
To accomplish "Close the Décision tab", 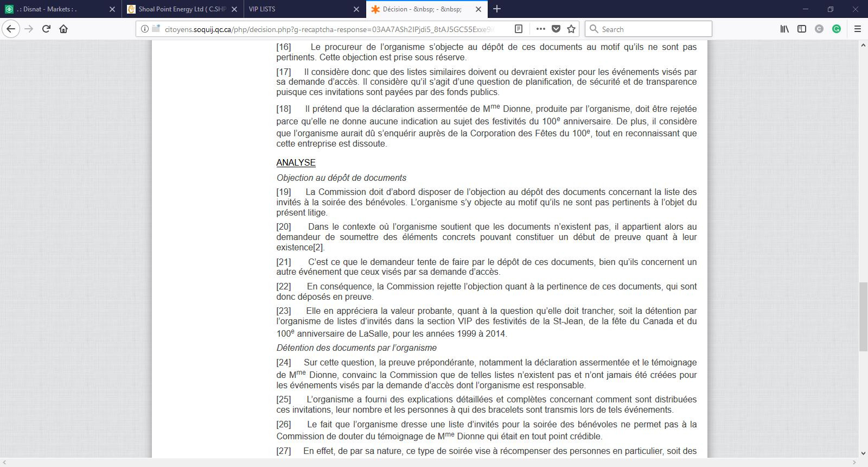I will click(x=478, y=9).
